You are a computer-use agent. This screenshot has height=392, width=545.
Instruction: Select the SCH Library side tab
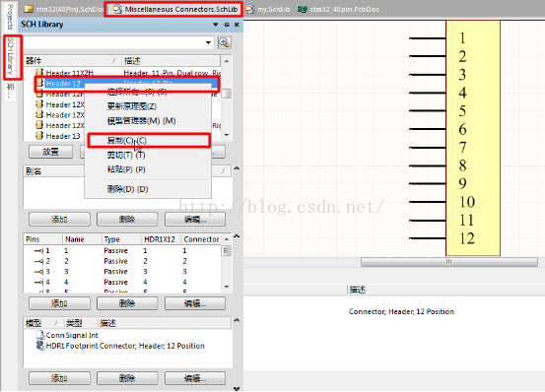pos(10,56)
